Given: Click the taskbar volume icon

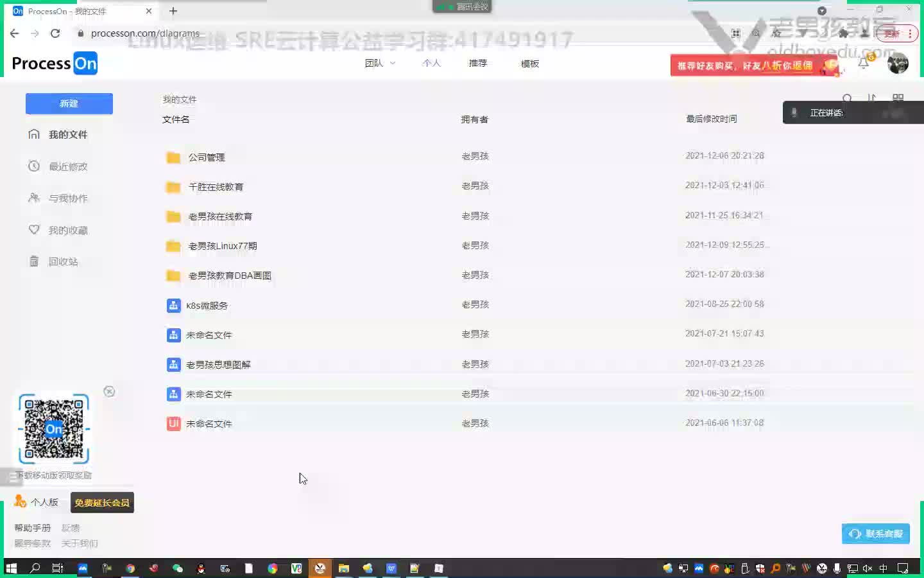Looking at the screenshot, I should click(x=868, y=568).
